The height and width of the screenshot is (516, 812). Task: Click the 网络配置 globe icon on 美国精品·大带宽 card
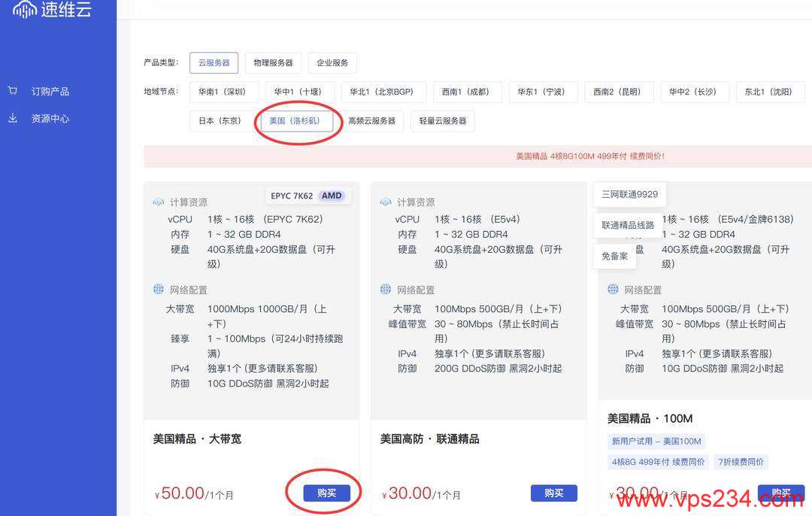click(x=158, y=290)
